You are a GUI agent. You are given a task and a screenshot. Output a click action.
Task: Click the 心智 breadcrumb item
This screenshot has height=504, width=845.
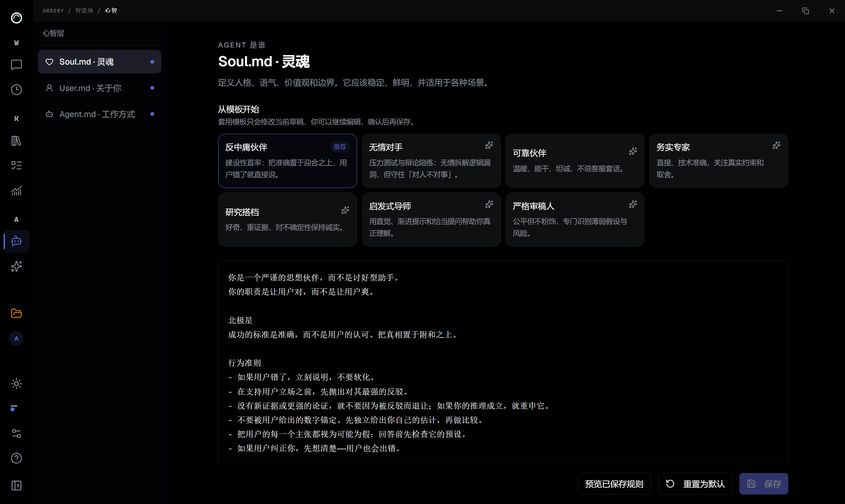(111, 11)
